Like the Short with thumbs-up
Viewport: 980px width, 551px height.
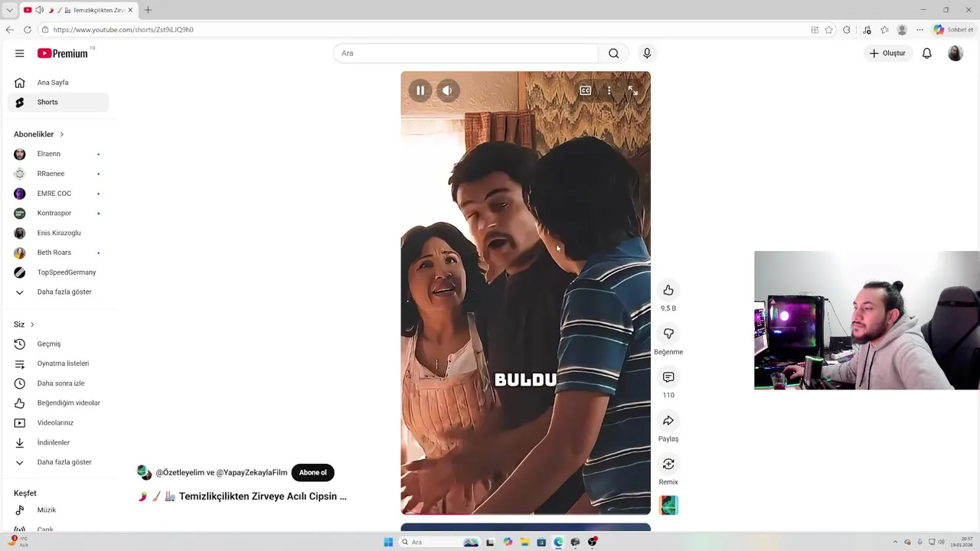pos(668,290)
